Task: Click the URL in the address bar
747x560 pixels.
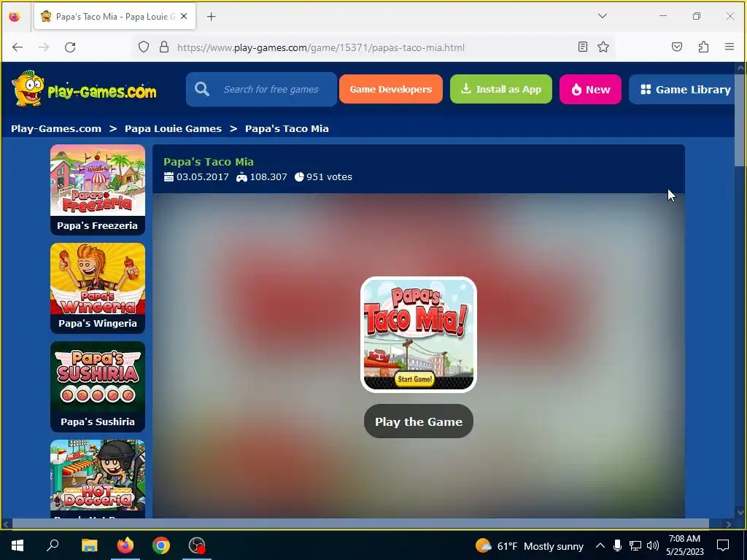Action: click(321, 47)
